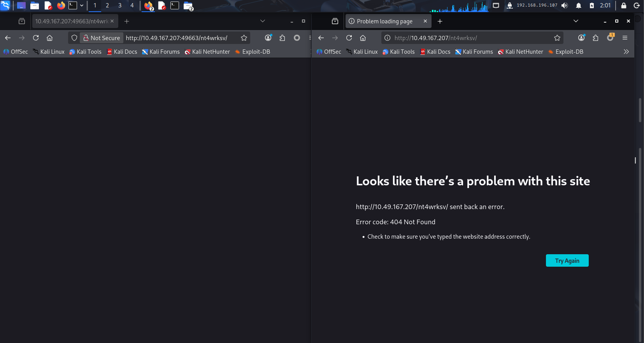Show more bookmarks with double chevron
Screen dimensions: 644x343
point(626,52)
